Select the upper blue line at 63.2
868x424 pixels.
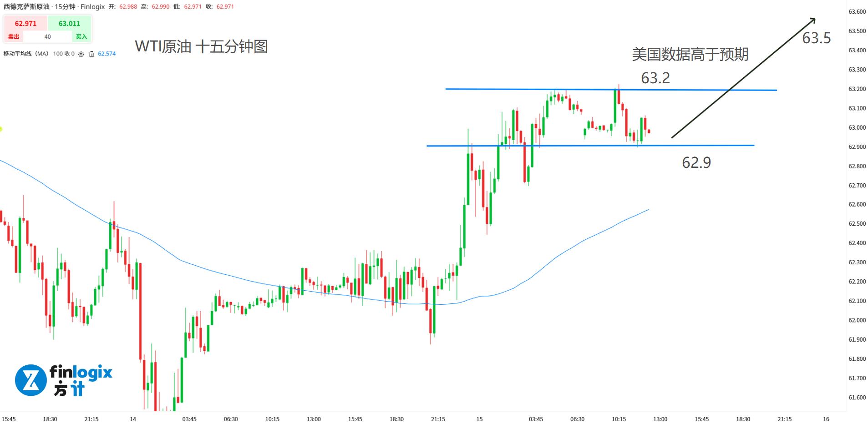click(x=501, y=89)
